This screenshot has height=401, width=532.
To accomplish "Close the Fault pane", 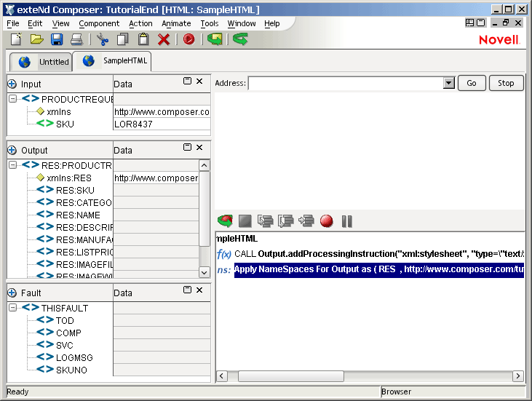I will 199,290.
